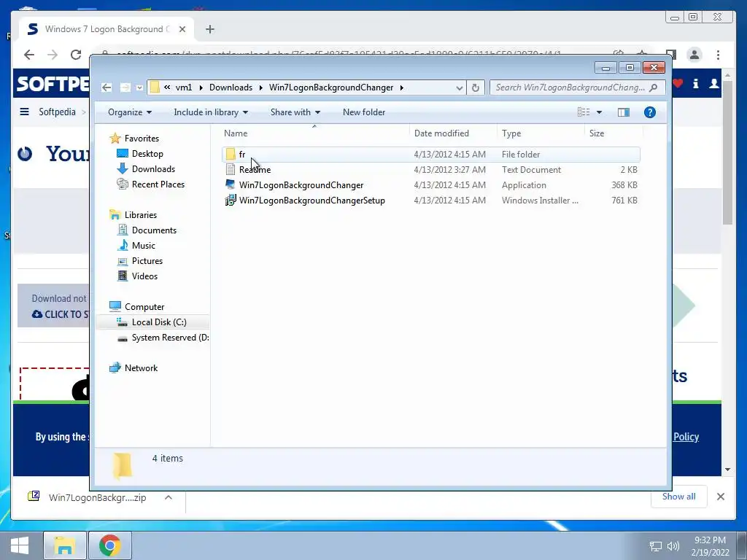The image size is (747, 560).
Task: Select Favorites in the navigation pane
Action: 142,139
